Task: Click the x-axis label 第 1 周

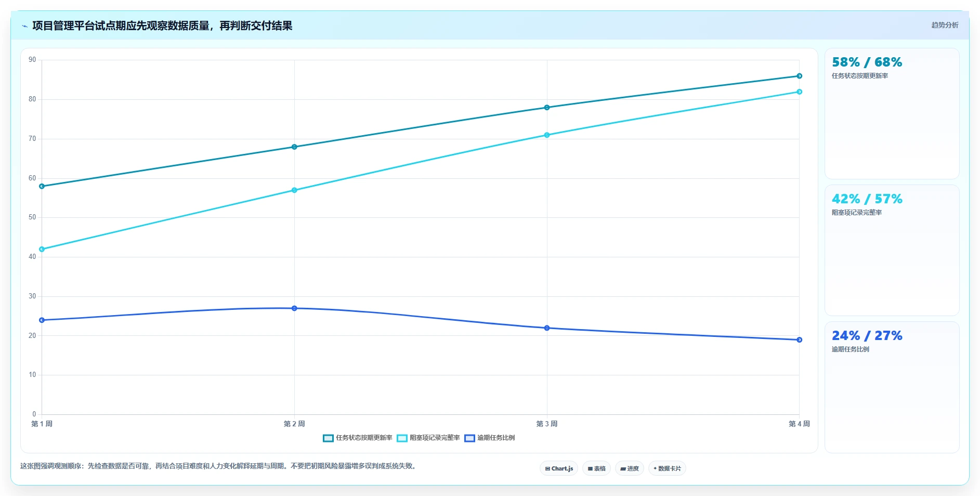Action: (x=42, y=424)
